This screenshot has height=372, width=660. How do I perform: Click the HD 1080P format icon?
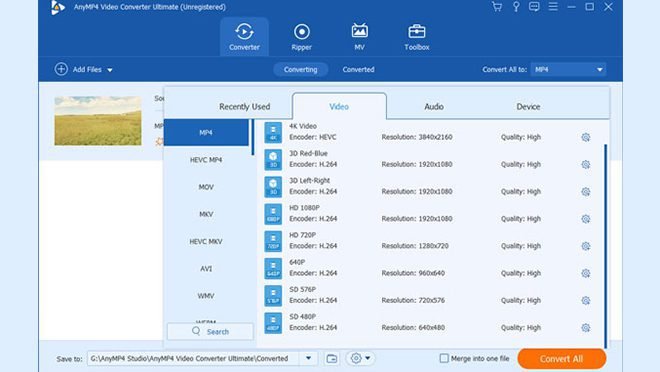[273, 214]
